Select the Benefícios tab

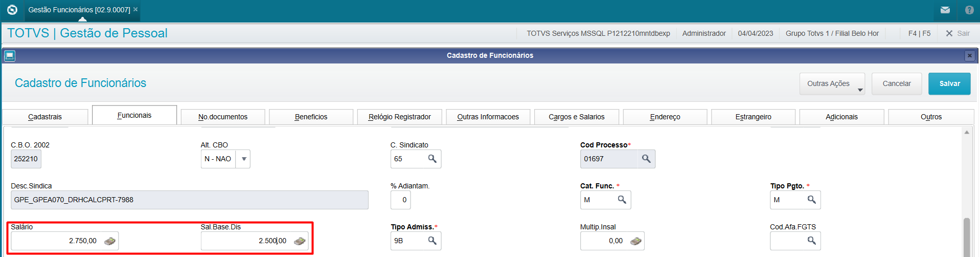(311, 117)
